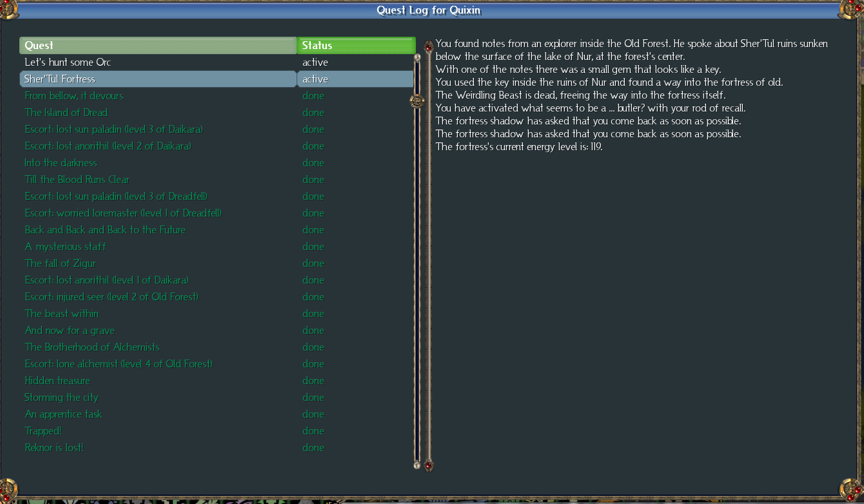Select "An apprentice task" quest
The height and width of the screenshot is (504, 864).
[x=158, y=414]
